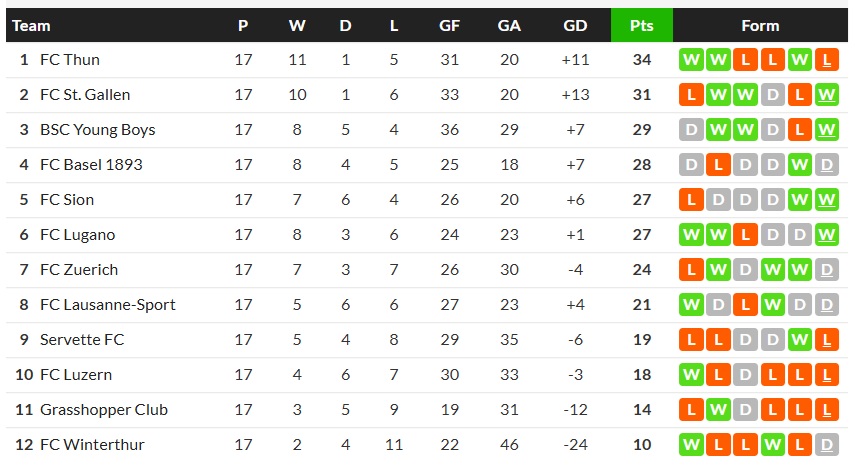856x468 pixels.
Task: Click Grasshopper Club's grey D form badge
Action: 745,410
